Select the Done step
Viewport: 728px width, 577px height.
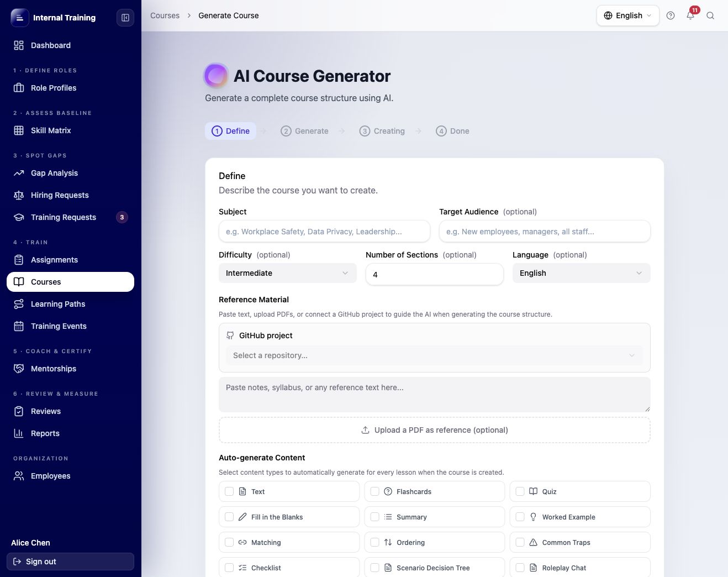coord(452,131)
